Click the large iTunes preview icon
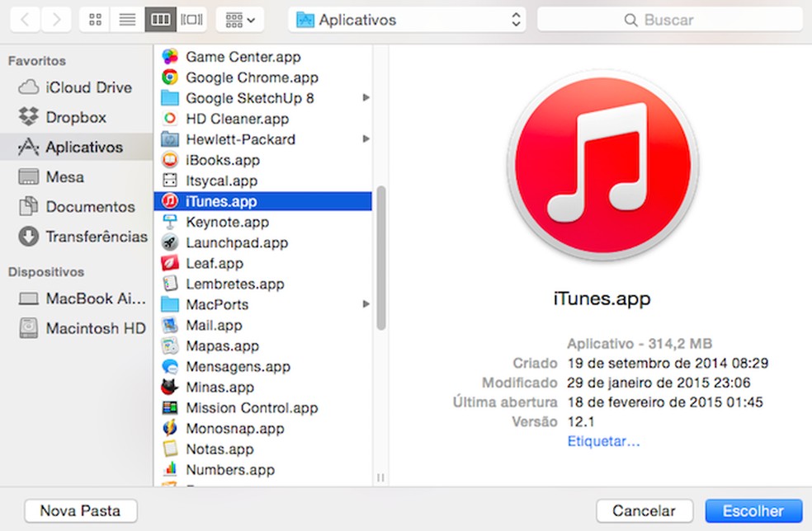812x531 pixels. click(602, 166)
